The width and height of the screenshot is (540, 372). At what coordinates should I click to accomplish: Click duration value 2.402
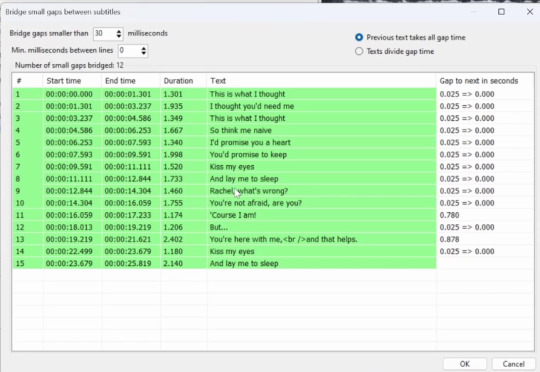point(173,239)
